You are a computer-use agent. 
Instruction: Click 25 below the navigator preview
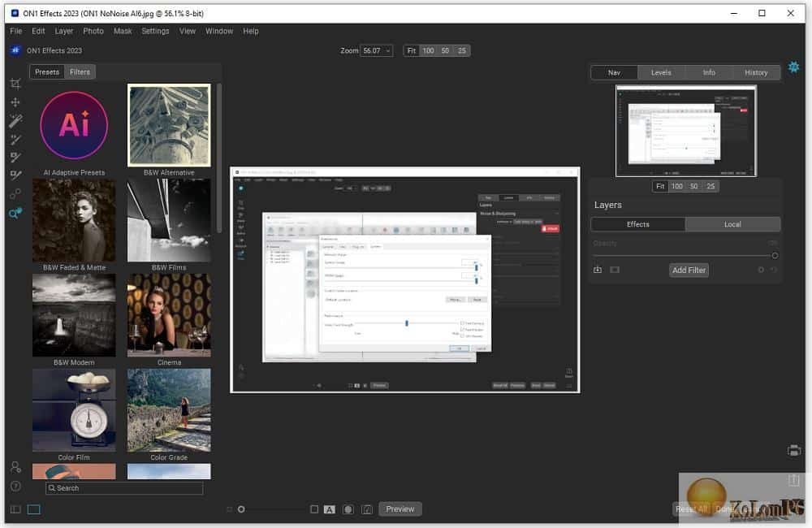pos(710,186)
